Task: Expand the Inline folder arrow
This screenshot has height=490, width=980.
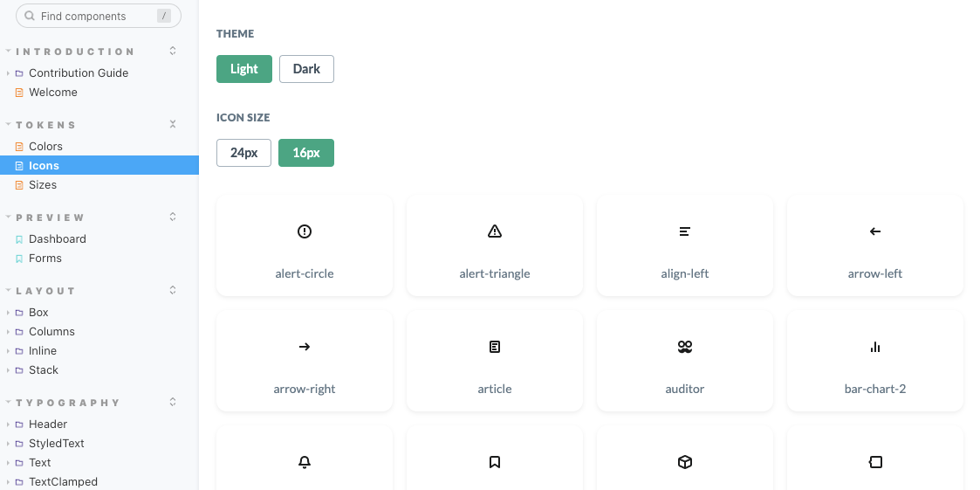Action: tap(8, 351)
